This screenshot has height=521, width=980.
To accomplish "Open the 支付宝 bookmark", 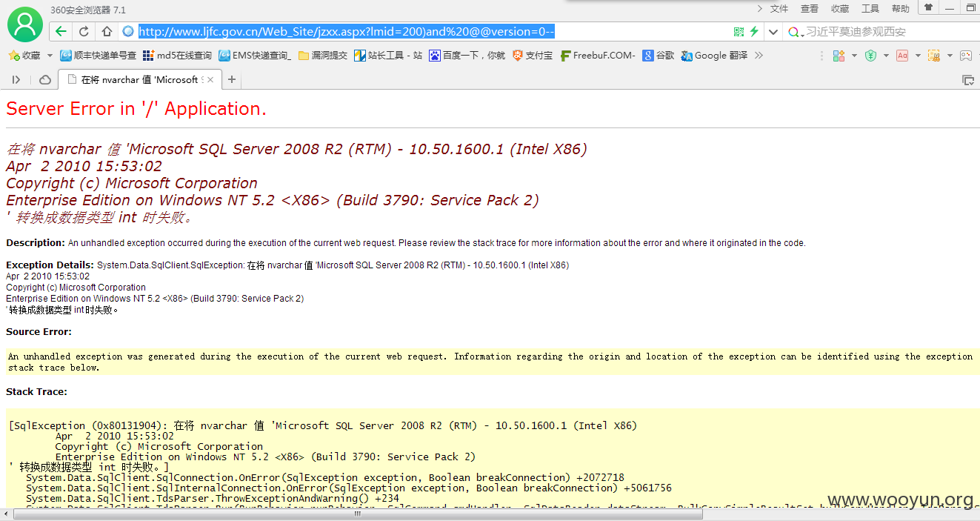I will pos(533,56).
